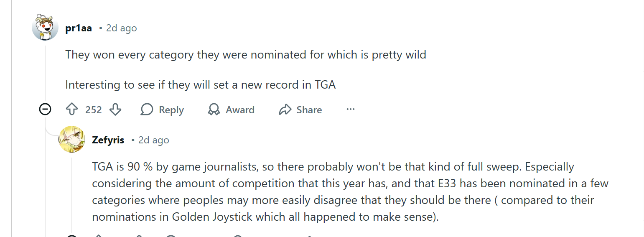Click the curved connector line to Zefyris's reply
Image resolution: width=644 pixels, height=237 pixels.
tap(51, 133)
